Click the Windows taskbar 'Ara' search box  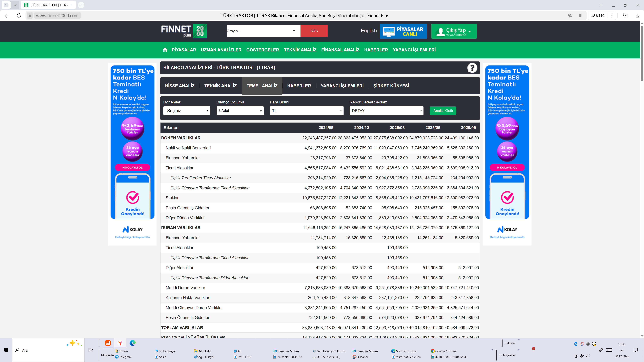(x=48, y=350)
